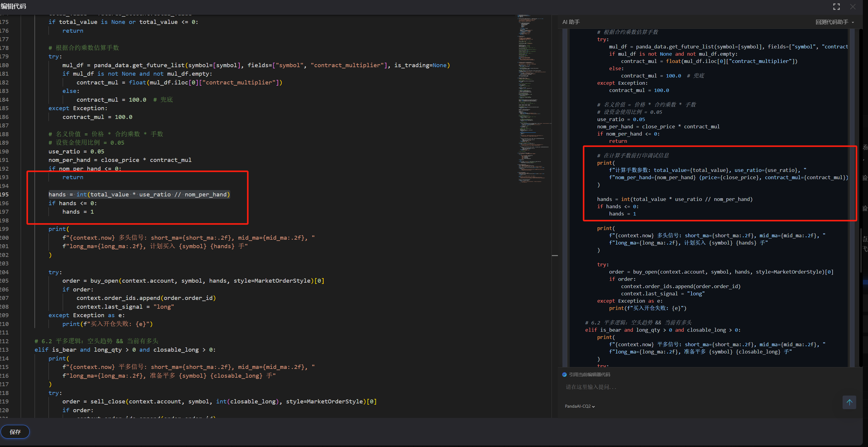This screenshot has width=868, height=447.
Task: Expand the PandaAI-CQ2 model selector
Action: pyautogui.click(x=580, y=406)
